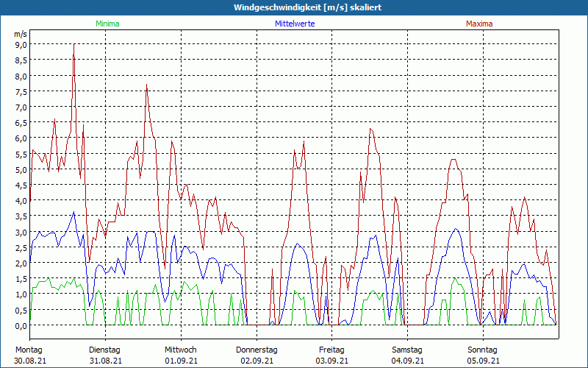
Task: Click the 4,5 y-axis value
Action: coord(21,185)
